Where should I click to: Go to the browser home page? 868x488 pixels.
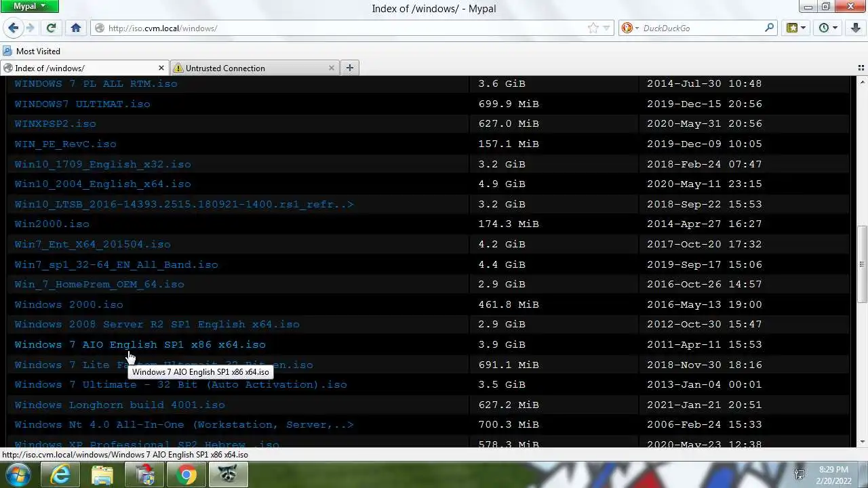point(76,28)
